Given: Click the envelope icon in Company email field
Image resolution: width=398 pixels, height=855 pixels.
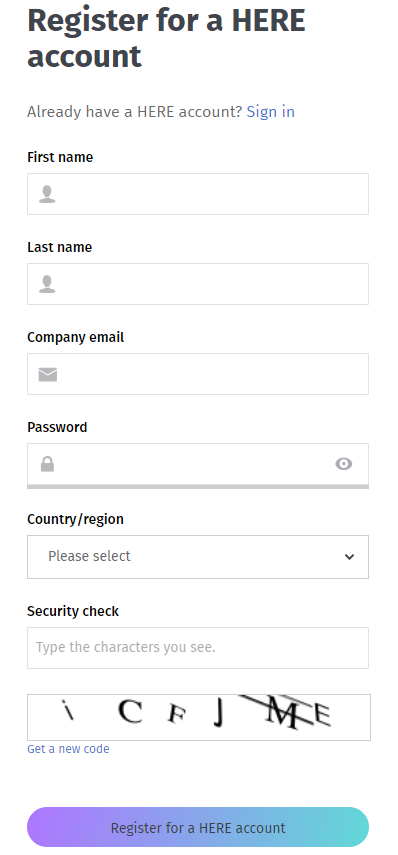Looking at the screenshot, I should [x=48, y=374].
